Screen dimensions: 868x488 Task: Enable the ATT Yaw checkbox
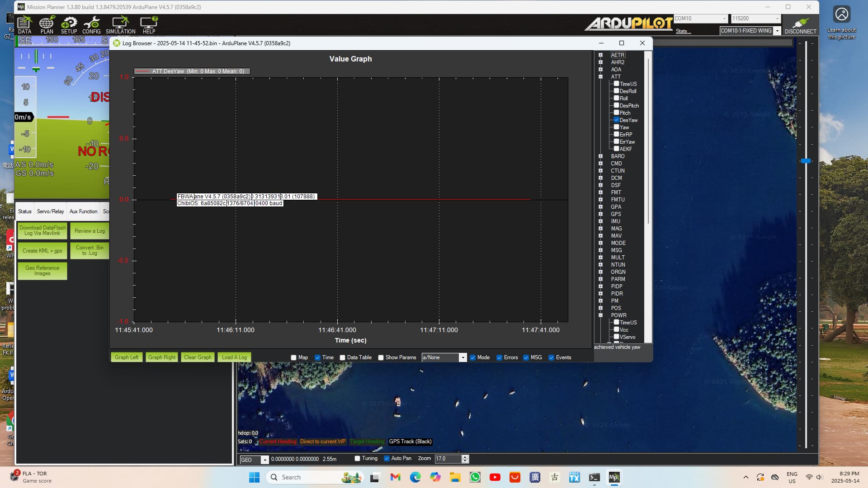coord(616,127)
